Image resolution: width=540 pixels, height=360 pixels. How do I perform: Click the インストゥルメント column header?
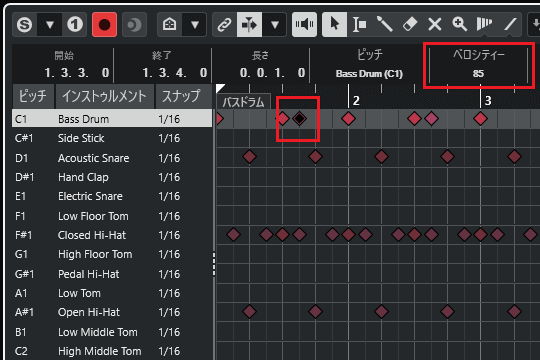tap(104, 96)
